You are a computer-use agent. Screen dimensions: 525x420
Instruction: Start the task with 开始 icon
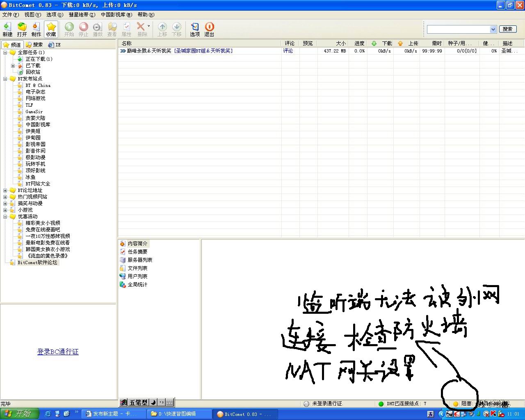tap(69, 30)
